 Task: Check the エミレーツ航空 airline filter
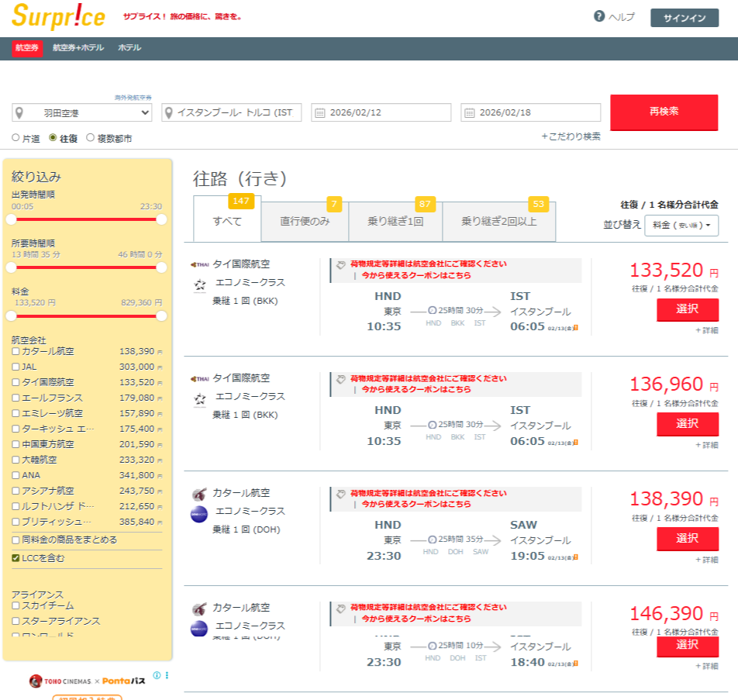pyautogui.click(x=16, y=413)
